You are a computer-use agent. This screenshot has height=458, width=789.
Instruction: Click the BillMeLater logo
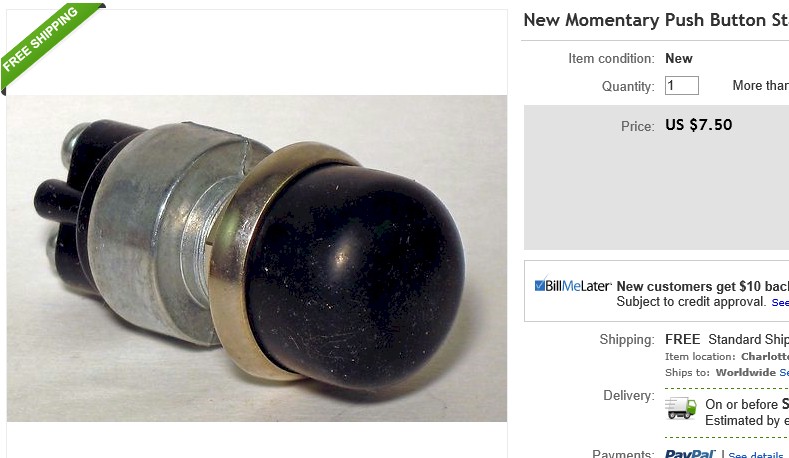pos(573,286)
